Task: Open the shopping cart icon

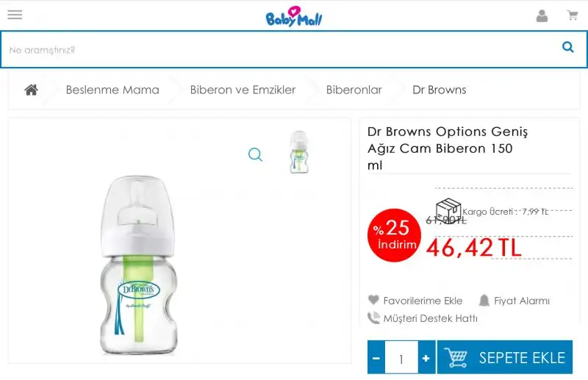Action: tap(572, 15)
